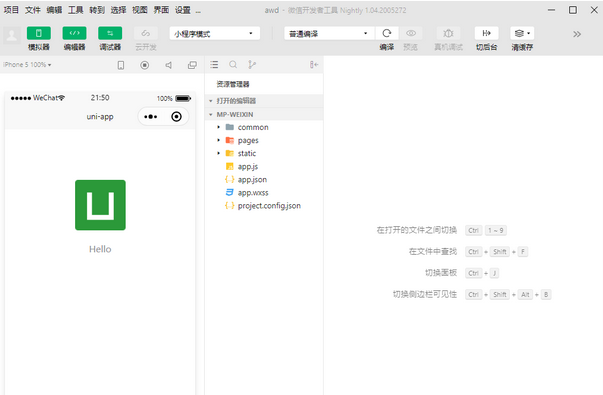Toggle the simulator mute speaker icon
Viewport: 603px width, 395px height.
pos(168,65)
